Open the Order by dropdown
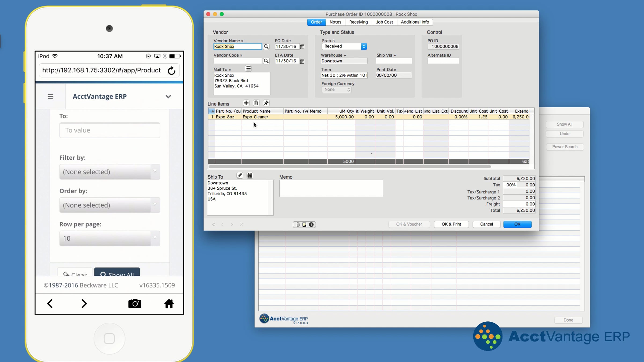This screenshot has height=362, width=644. click(x=110, y=205)
